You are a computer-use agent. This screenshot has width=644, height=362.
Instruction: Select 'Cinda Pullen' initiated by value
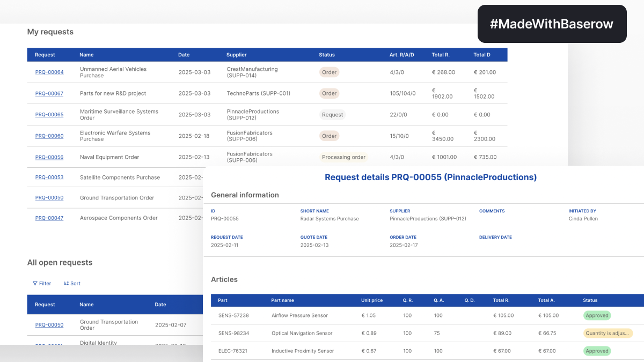click(583, 219)
